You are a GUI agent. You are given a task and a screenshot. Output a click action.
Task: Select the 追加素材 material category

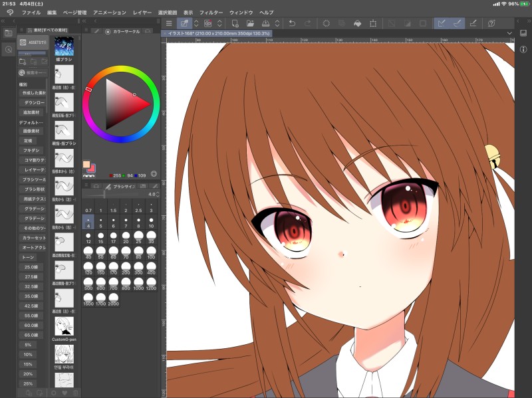coord(31,112)
